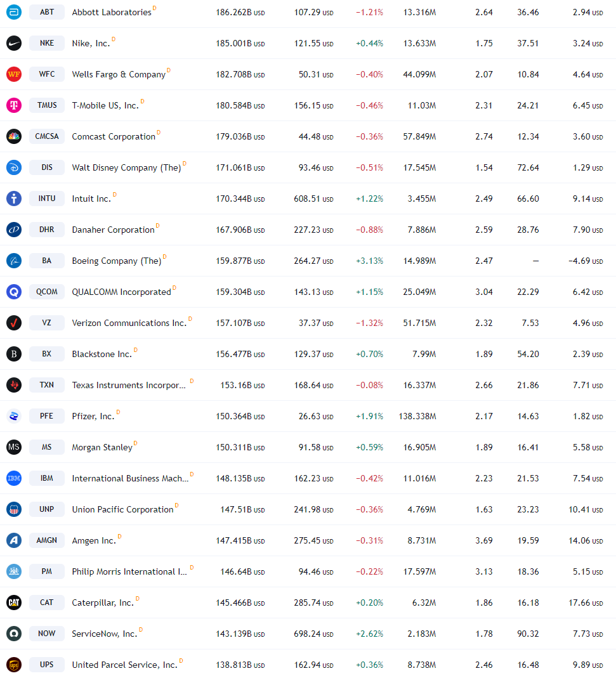The image size is (616, 678).
Task: Click the Walt Disney logo icon
Action: tap(14, 168)
